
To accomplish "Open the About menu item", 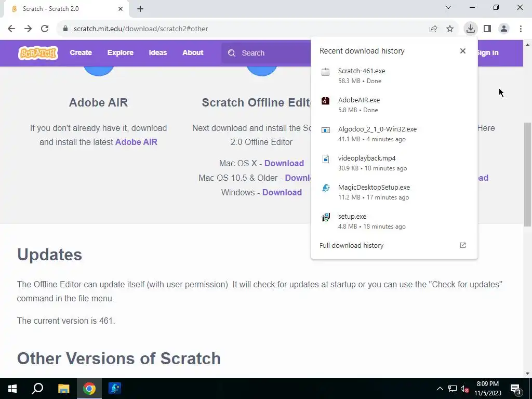I will 193,52.
